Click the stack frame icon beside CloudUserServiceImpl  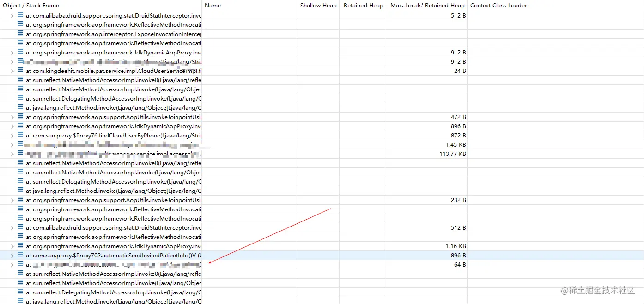pos(20,70)
